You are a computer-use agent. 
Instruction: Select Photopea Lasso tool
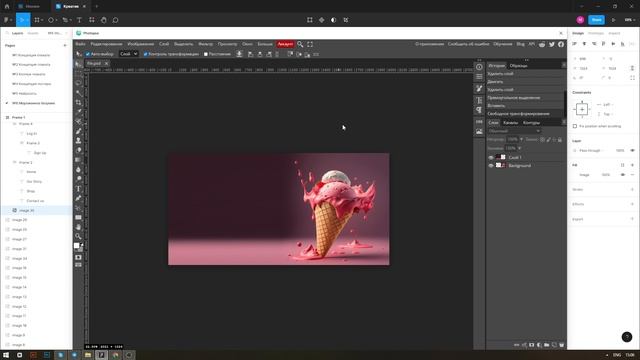(x=78, y=83)
